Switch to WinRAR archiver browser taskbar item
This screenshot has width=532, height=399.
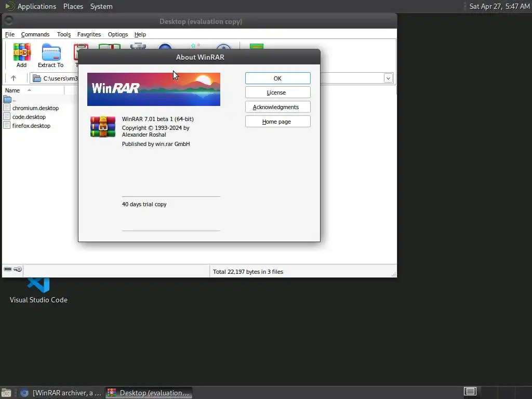tap(61, 393)
